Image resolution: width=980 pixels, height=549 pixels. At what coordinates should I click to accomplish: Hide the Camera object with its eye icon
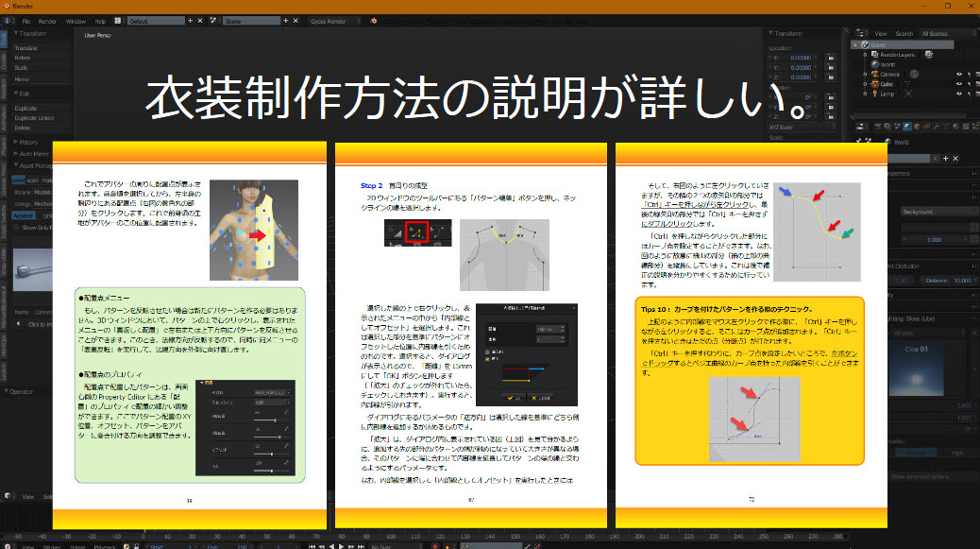pos(958,75)
